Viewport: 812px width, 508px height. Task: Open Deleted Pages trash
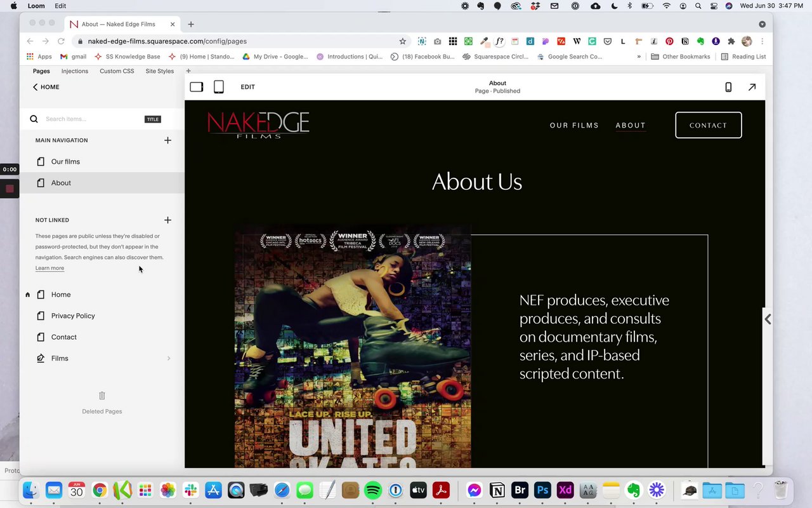[x=102, y=403]
